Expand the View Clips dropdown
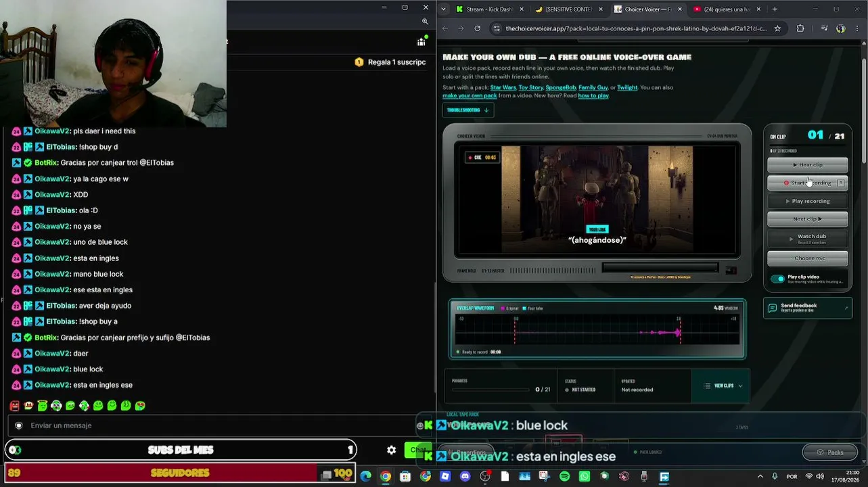 [723, 386]
